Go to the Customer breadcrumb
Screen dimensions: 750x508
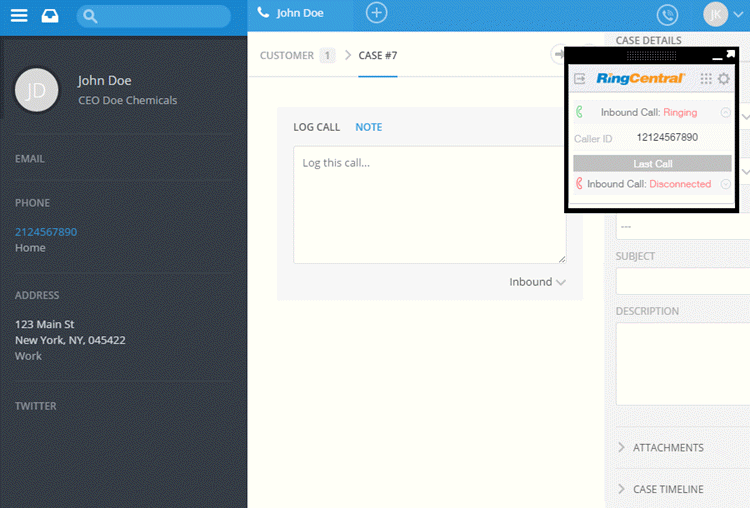point(287,55)
